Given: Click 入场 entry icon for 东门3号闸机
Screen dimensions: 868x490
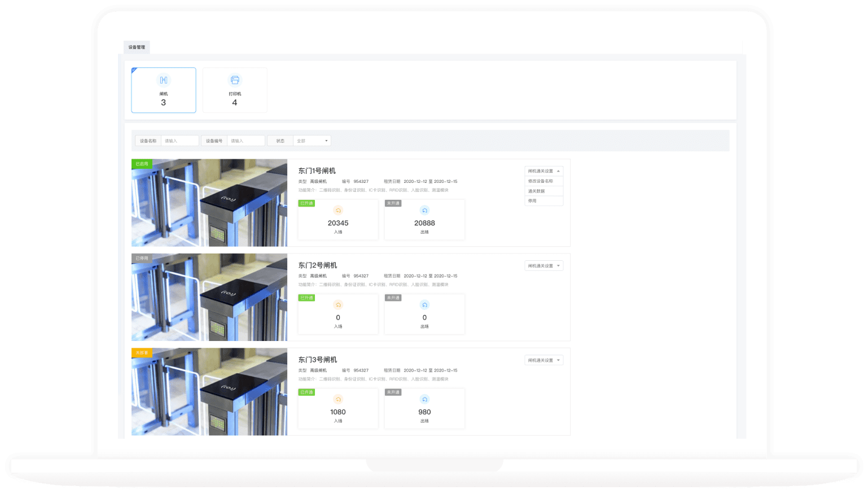Looking at the screenshot, I should point(338,399).
